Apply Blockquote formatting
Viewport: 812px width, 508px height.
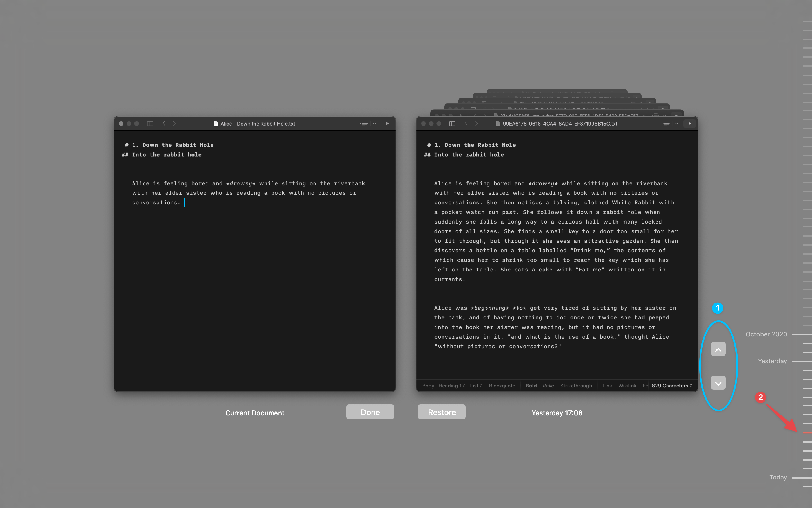502,386
